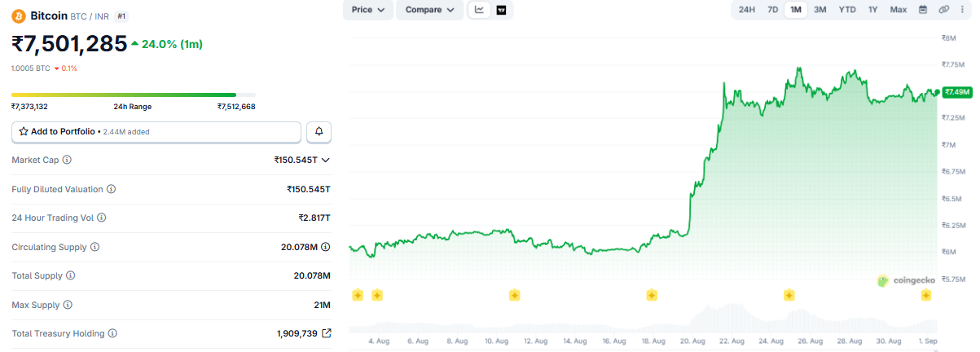Open the three-dot chart options menu
Image resolution: width=980 pixels, height=352 pixels.
pyautogui.click(x=964, y=10)
